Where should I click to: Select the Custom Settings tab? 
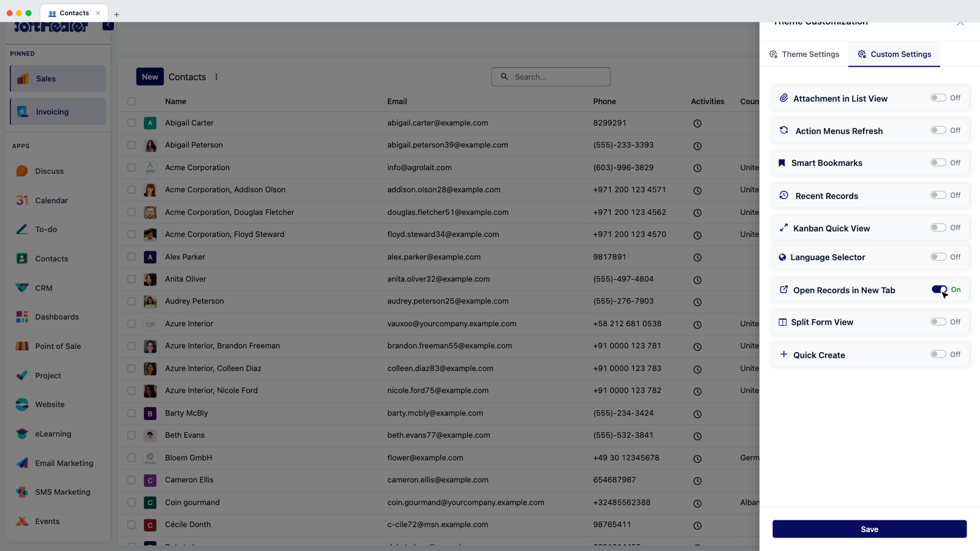point(894,54)
